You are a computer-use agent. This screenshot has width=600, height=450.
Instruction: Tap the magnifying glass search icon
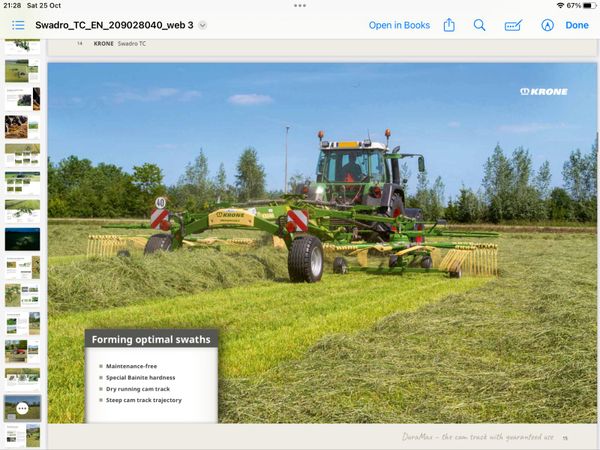point(479,25)
